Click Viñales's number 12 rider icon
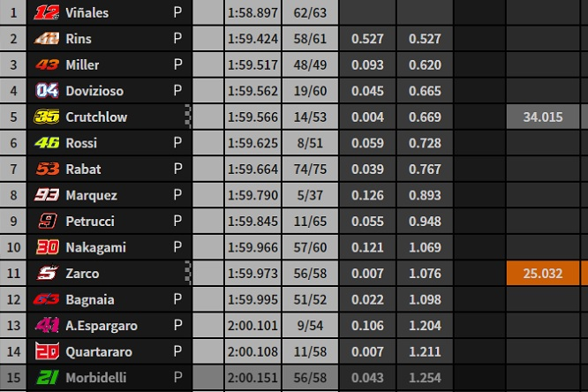588x392 pixels. click(47, 12)
